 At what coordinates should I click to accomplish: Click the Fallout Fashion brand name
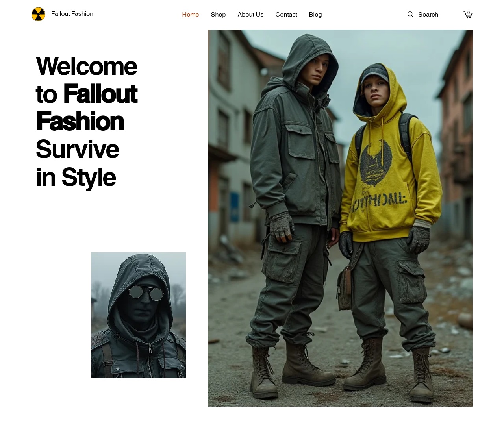click(x=72, y=14)
